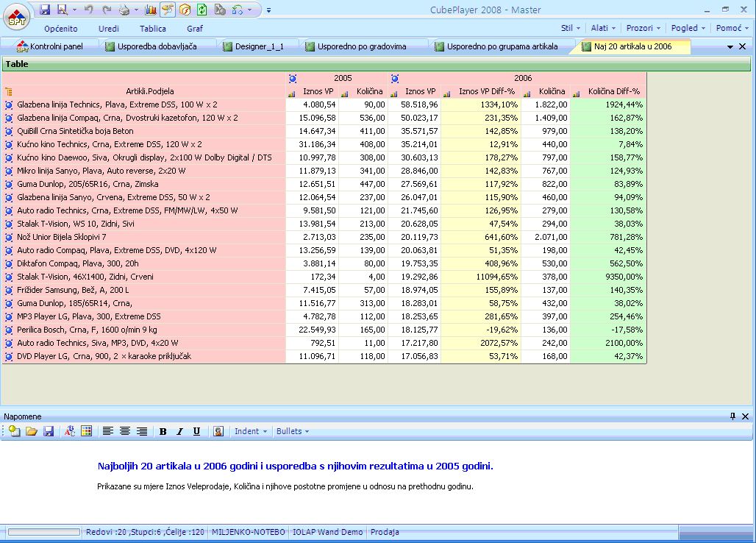Redo the last action

tap(107, 10)
